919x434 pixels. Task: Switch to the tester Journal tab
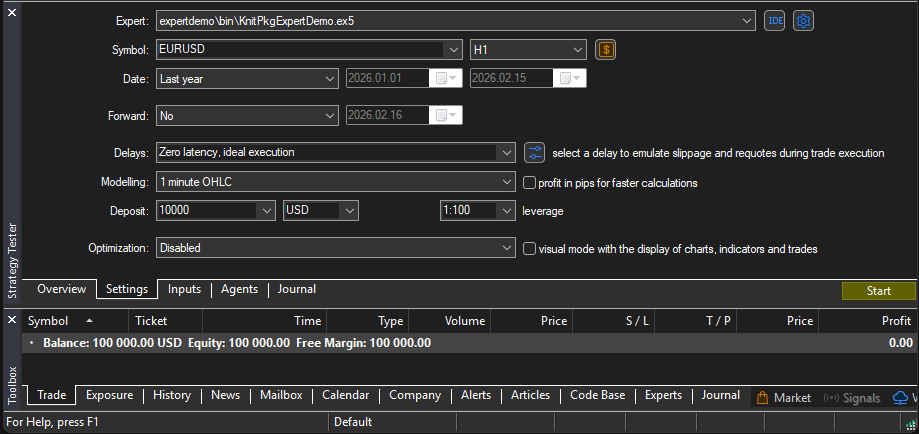point(297,289)
